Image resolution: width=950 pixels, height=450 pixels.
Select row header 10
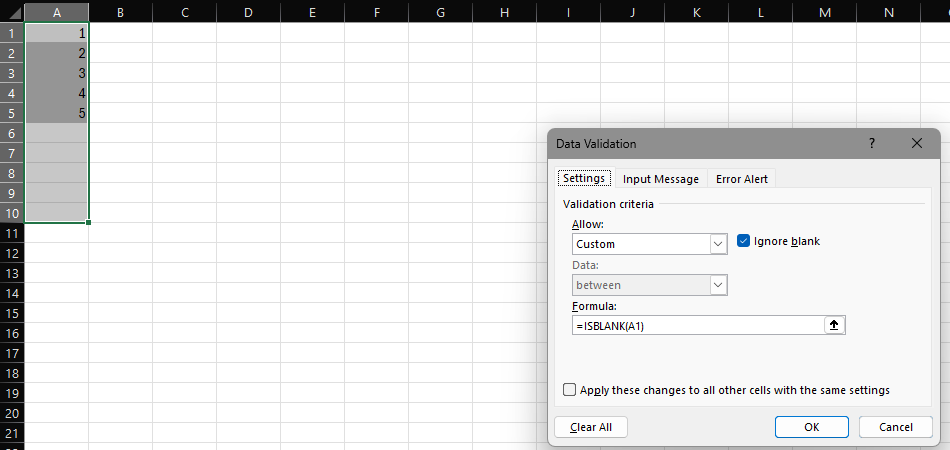[x=12, y=213]
